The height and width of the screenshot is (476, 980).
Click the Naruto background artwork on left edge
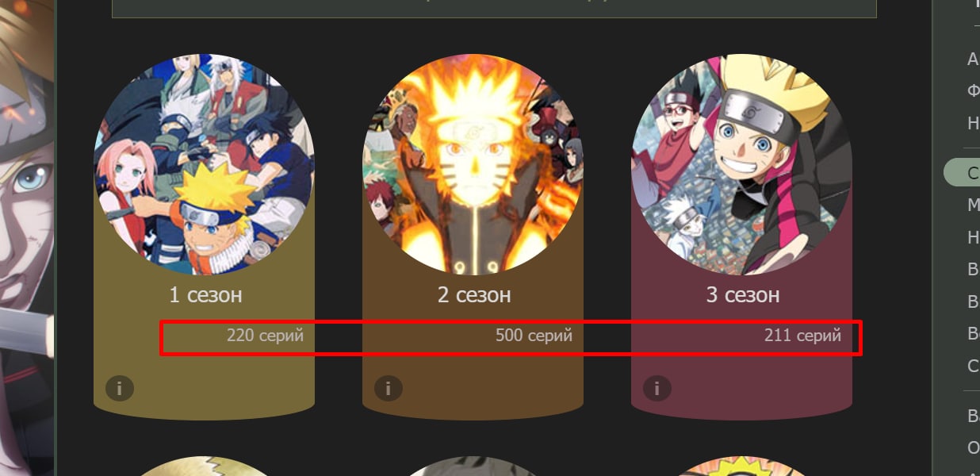tap(27, 238)
